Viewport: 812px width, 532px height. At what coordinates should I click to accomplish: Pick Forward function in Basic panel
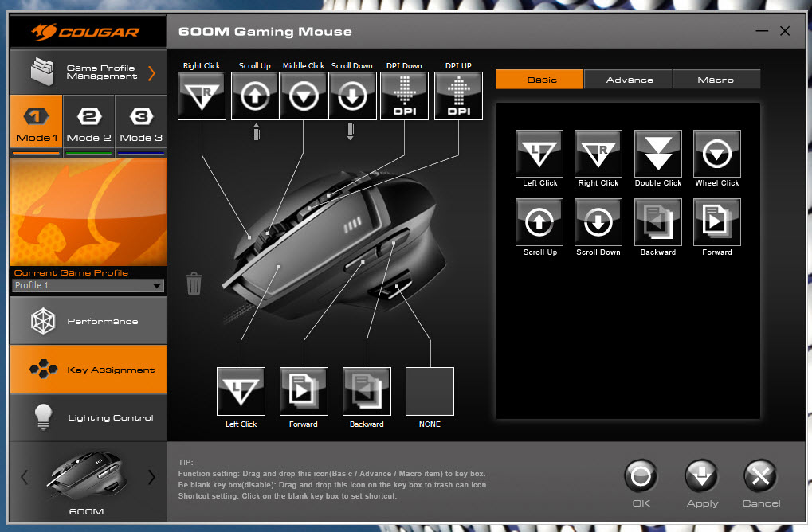pyautogui.click(x=717, y=222)
